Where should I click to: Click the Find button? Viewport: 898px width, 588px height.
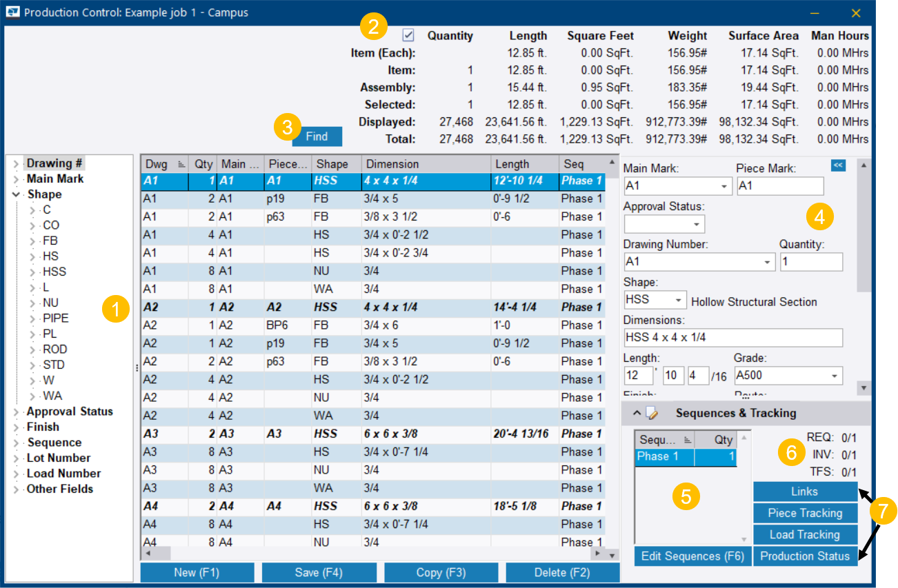[317, 136]
